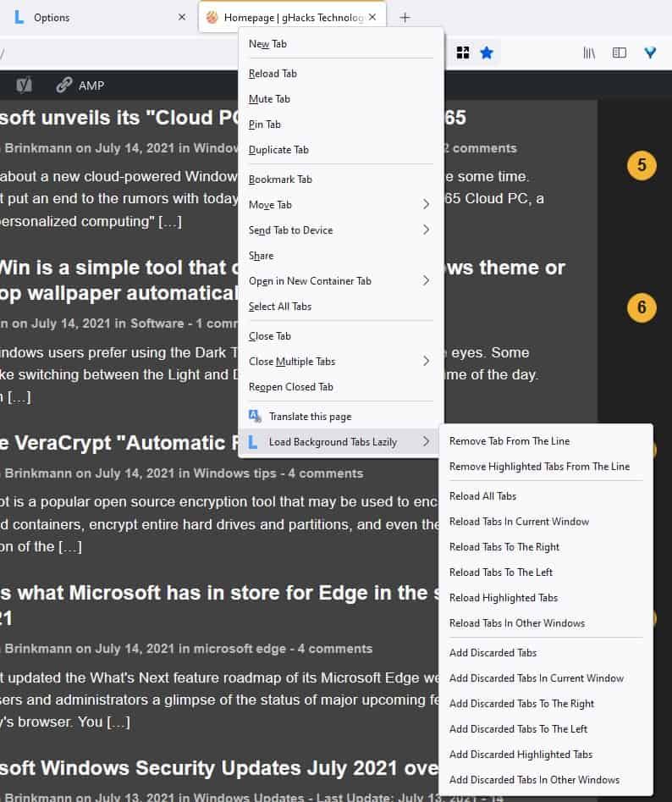This screenshot has width=672, height=802.
Task: Expand Close Multiple Tabs submenu
Action: [x=340, y=362]
